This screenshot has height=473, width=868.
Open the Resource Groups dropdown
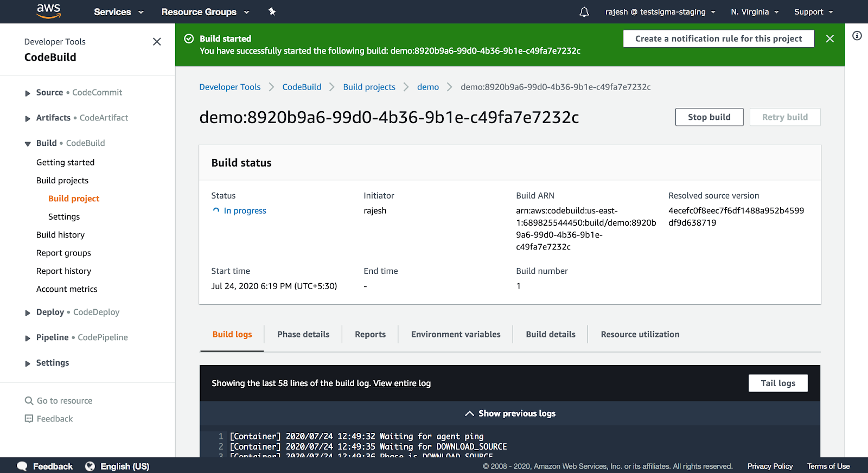pos(205,12)
